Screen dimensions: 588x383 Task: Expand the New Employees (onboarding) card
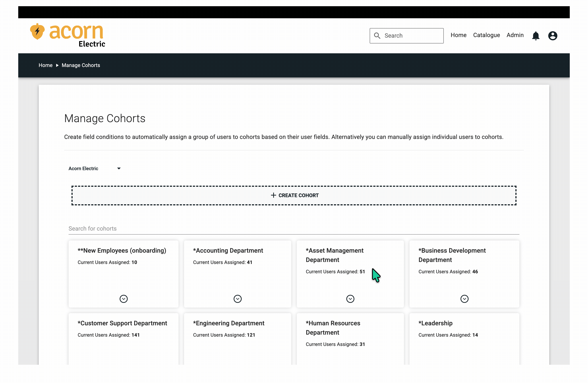coord(123,299)
